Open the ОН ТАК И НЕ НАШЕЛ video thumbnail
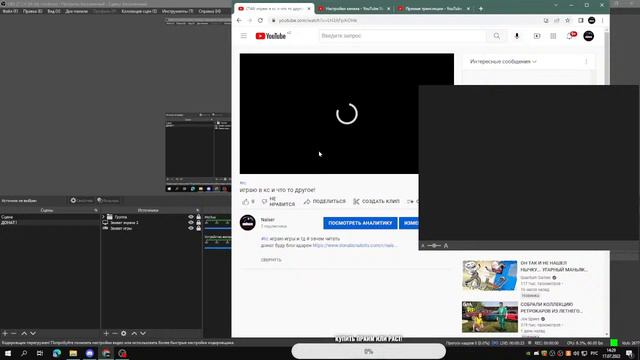640x360 pixels. pos(490,276)
